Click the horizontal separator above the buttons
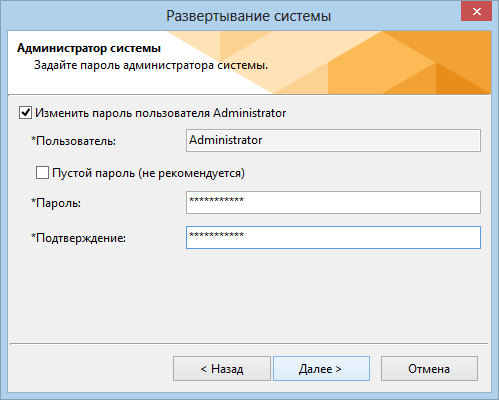 249,343
